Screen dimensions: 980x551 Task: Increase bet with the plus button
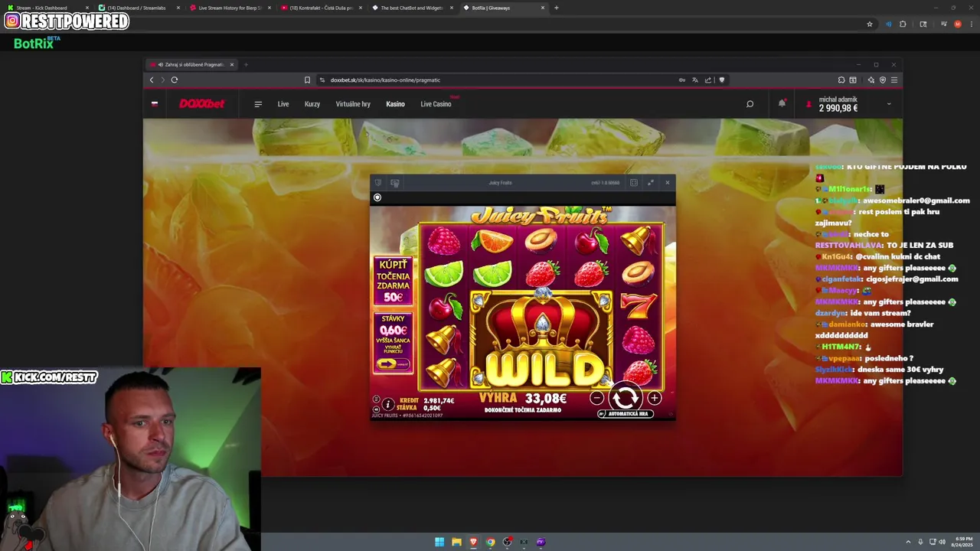pyautogui.click(x=655, y=398)
